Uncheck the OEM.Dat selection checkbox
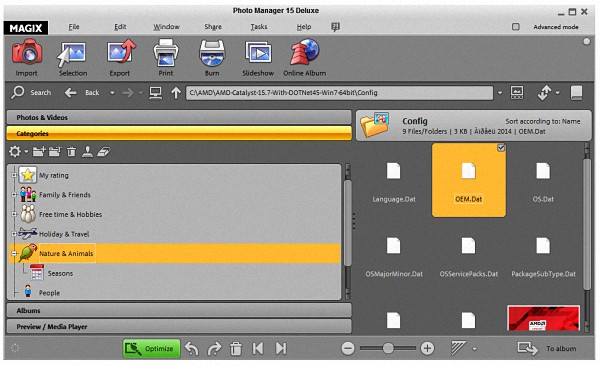This screenshot has width=600, height=366. click(501, 148)
